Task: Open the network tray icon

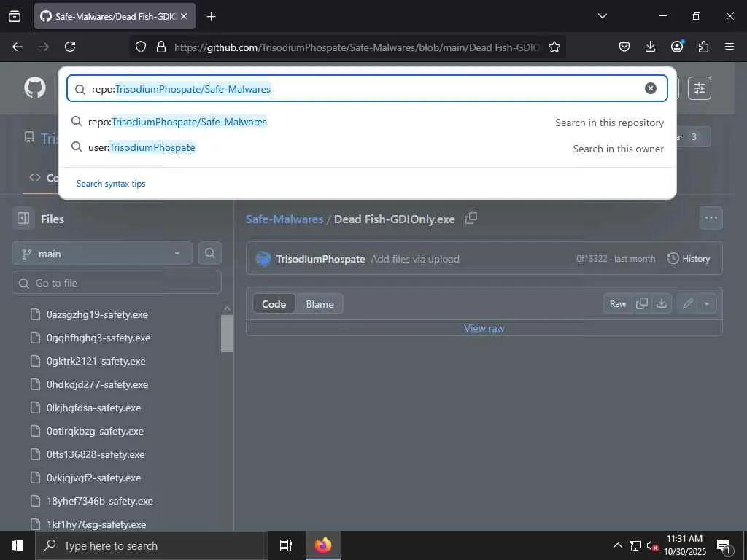Action: [x=635, y=545]
